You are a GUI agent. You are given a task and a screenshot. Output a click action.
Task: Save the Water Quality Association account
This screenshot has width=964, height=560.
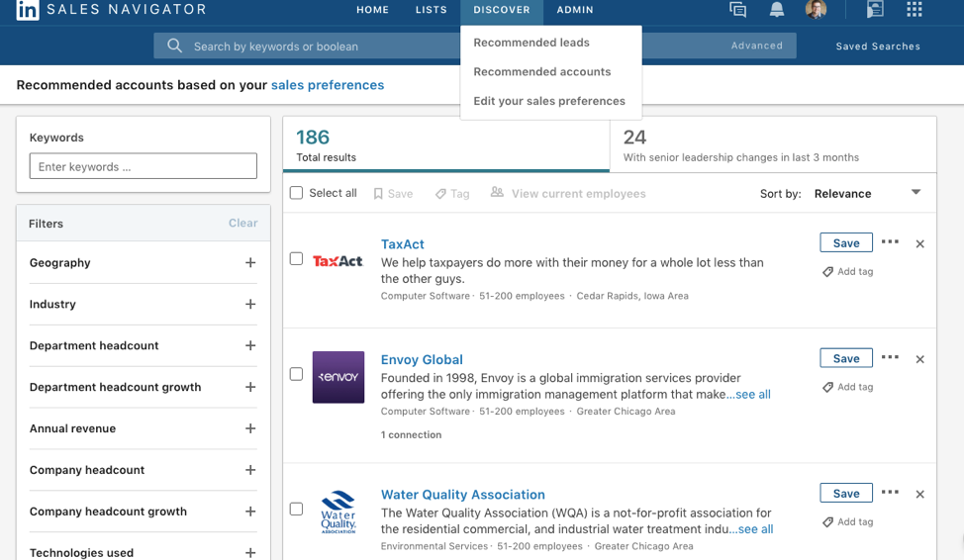846,493
